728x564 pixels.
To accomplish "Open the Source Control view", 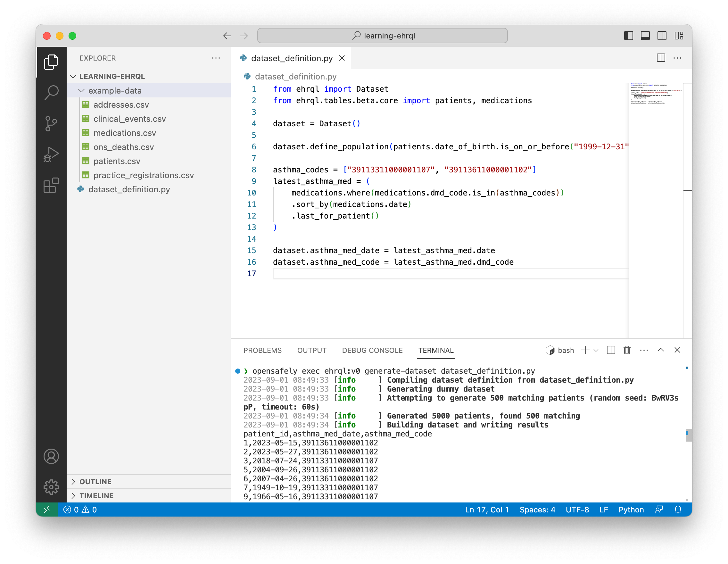I will 51,124.
